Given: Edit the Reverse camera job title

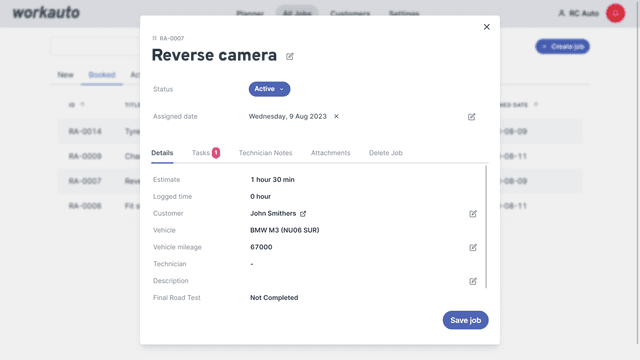Looking at the screenshot, I should [x=289, y=56].
